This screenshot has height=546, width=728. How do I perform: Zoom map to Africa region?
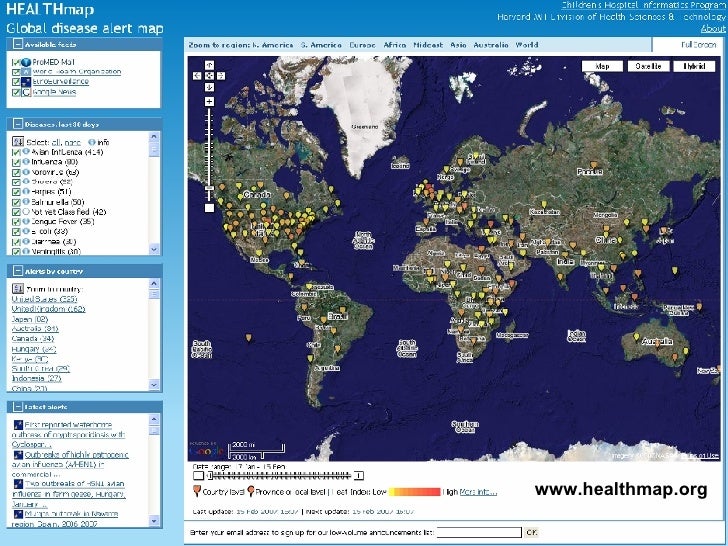pos(395,45)
